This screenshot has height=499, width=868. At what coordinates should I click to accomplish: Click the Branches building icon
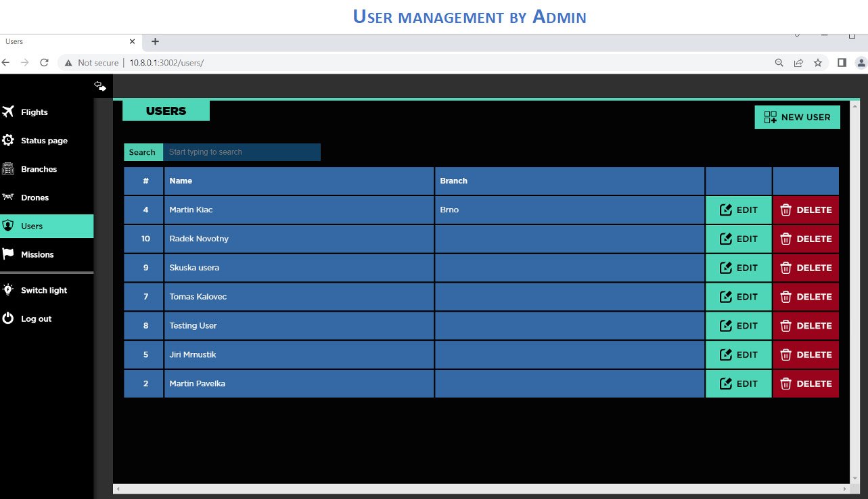(x=8, y=169)
